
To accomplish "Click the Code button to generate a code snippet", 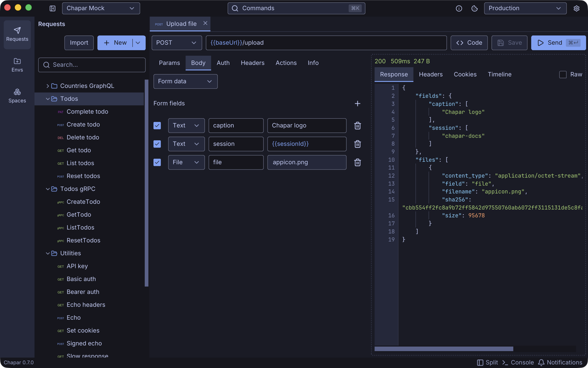I will tap(469, 43).
